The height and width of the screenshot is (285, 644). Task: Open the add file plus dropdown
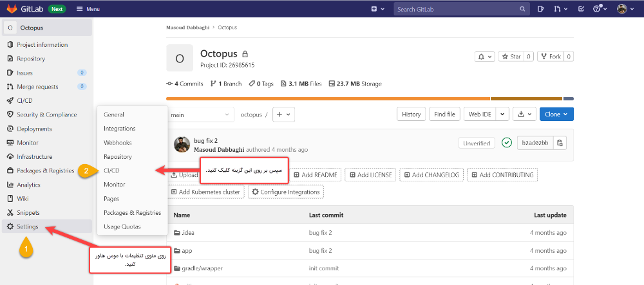pyautogui.click(x=284, y=115)
